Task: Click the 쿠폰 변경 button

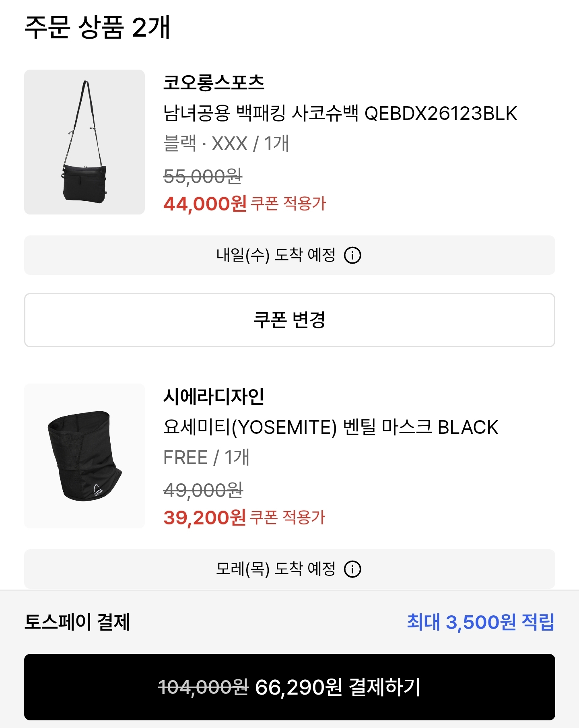Action: click(289, 320)
